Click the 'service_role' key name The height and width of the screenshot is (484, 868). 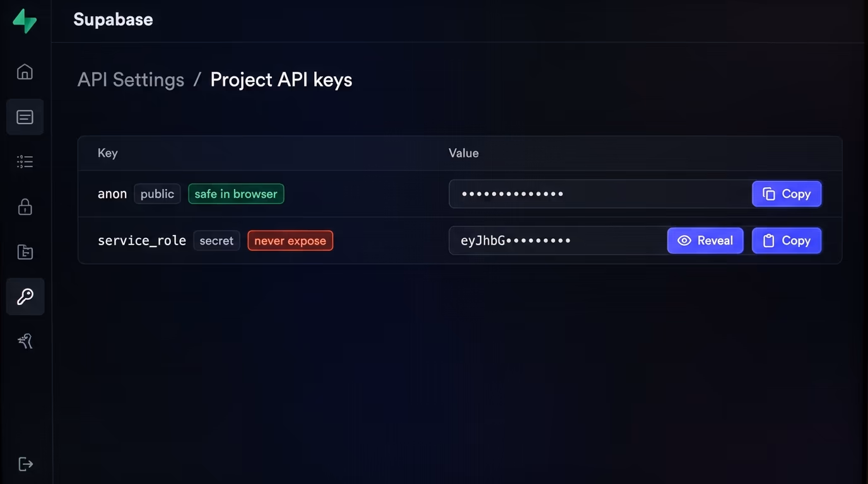point(142,241)
